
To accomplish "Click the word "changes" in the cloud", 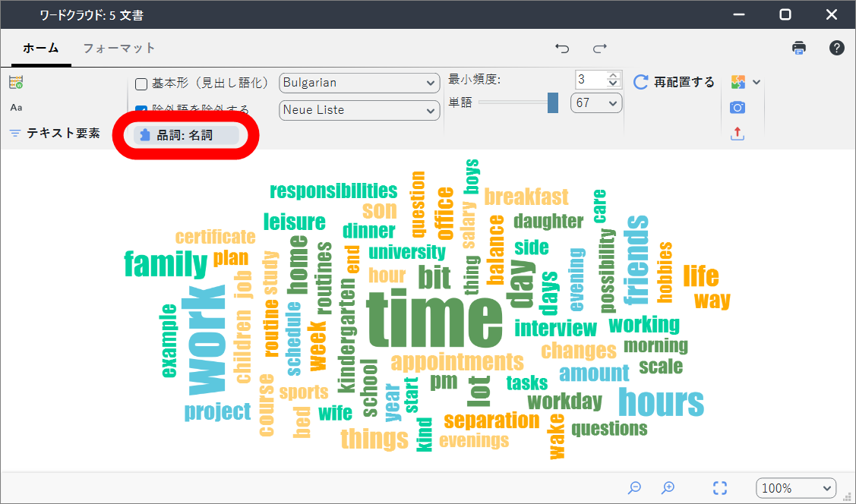I will tap(579, 351).
